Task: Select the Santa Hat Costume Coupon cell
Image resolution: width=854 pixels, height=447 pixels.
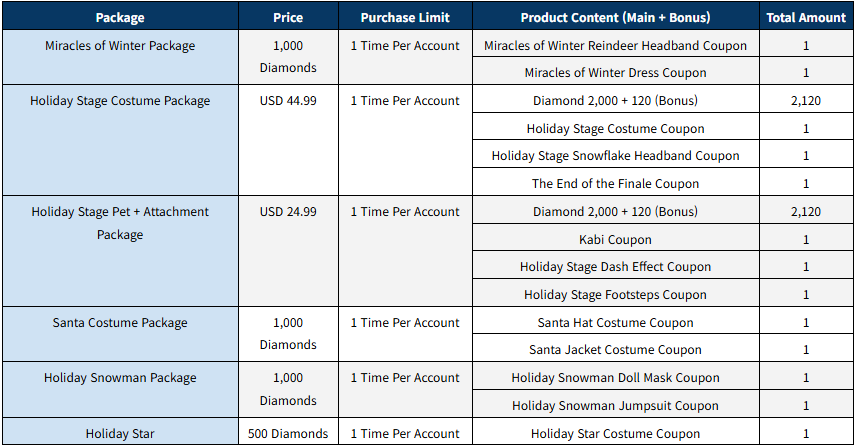Action: point(615,323)
